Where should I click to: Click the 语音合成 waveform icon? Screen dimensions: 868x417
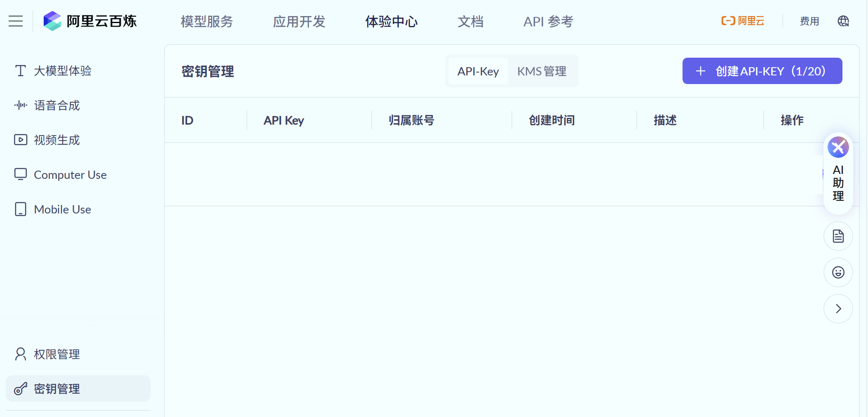click(x=21, y=105)
